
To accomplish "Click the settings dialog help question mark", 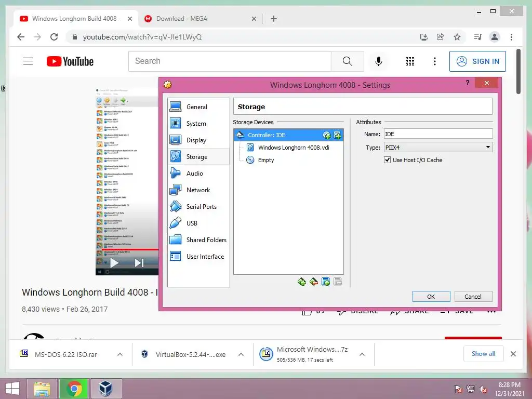I will [468, 83].
